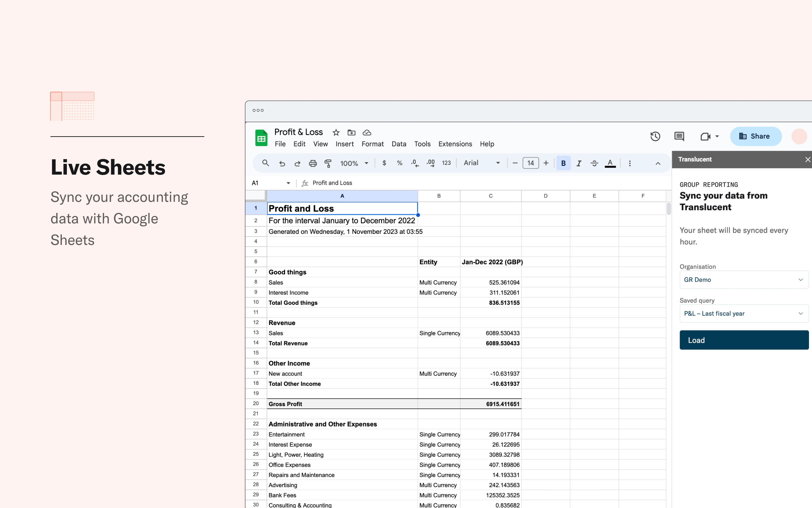Open the Arial font dropdown
This screenshot has height=508, width=812.
tap(482, 163)
